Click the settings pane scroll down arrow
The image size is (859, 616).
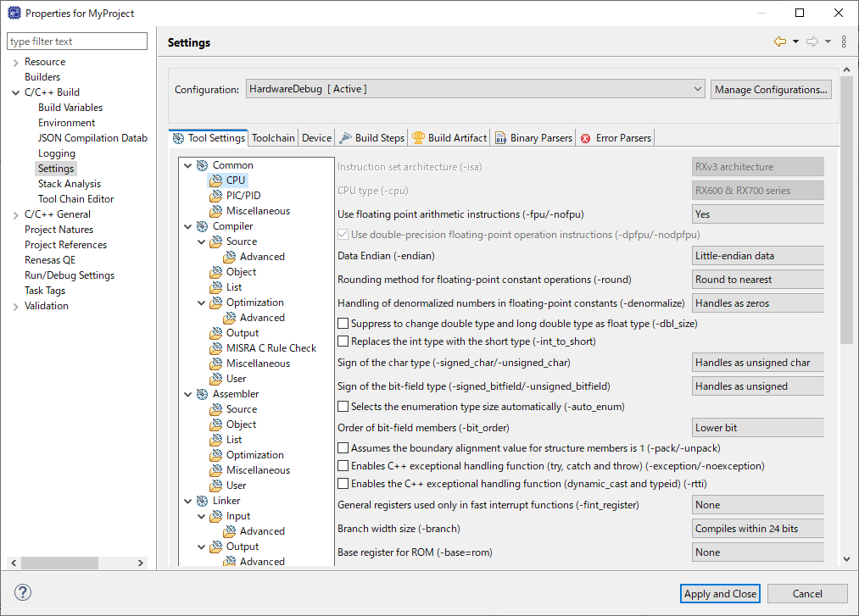click(846, 559)
